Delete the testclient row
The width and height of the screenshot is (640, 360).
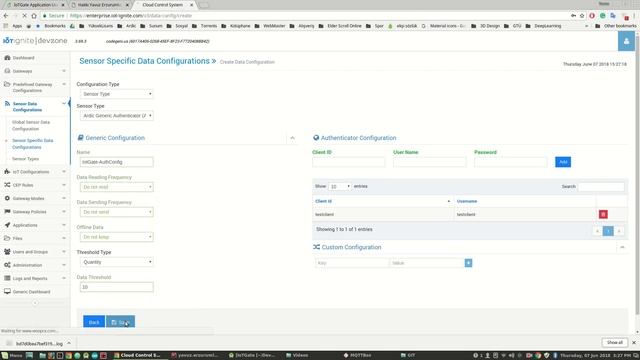603,214
